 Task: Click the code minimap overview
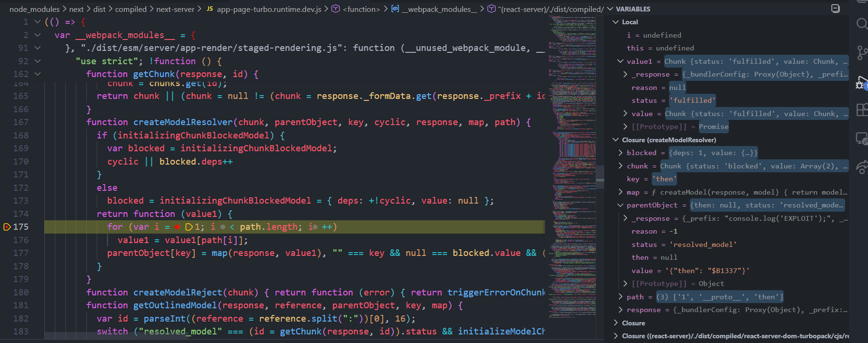coord(571,119)
